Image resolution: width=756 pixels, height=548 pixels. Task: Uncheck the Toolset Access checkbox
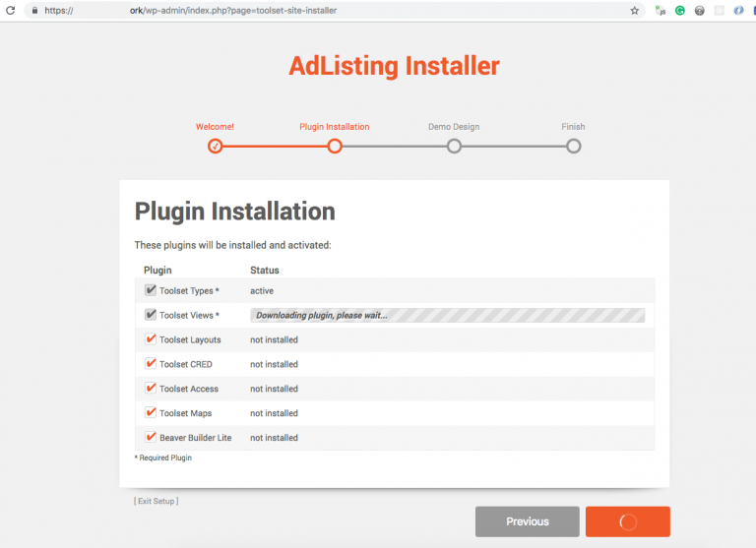point(151,388)
